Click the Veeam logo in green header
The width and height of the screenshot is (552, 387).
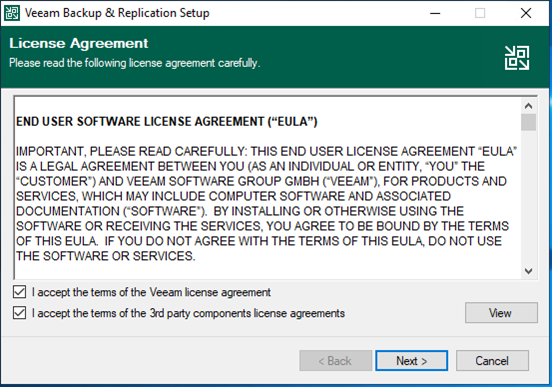(517, 58)
